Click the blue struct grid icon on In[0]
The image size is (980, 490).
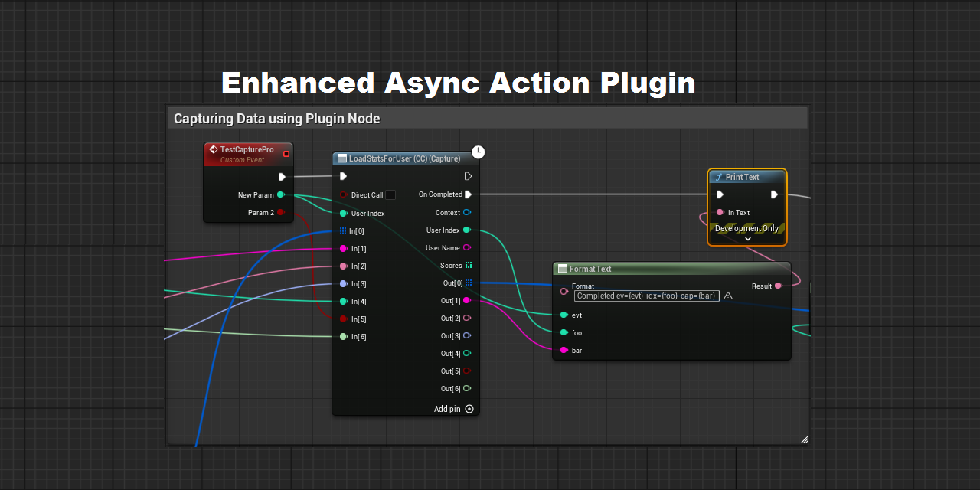[343, 230]
